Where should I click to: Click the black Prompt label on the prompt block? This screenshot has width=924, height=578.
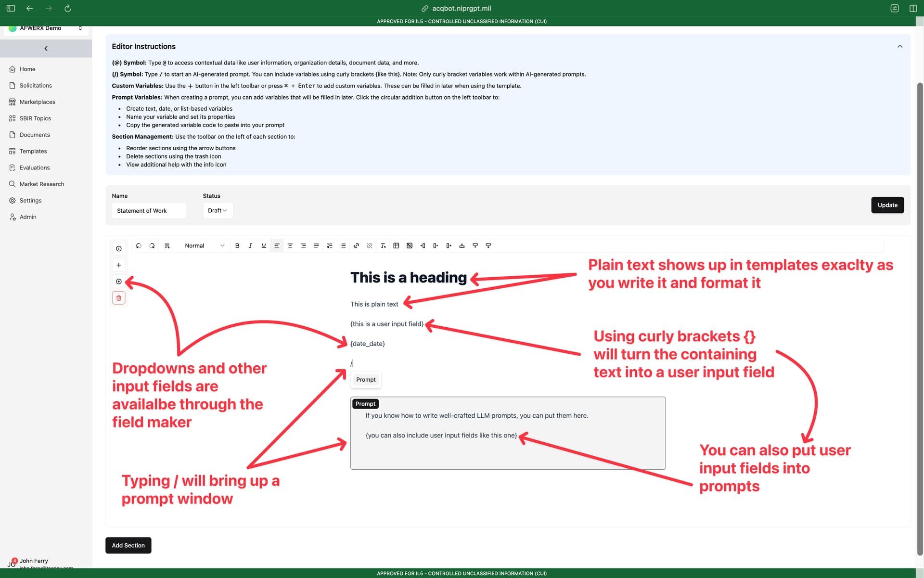tap(365, 404)
